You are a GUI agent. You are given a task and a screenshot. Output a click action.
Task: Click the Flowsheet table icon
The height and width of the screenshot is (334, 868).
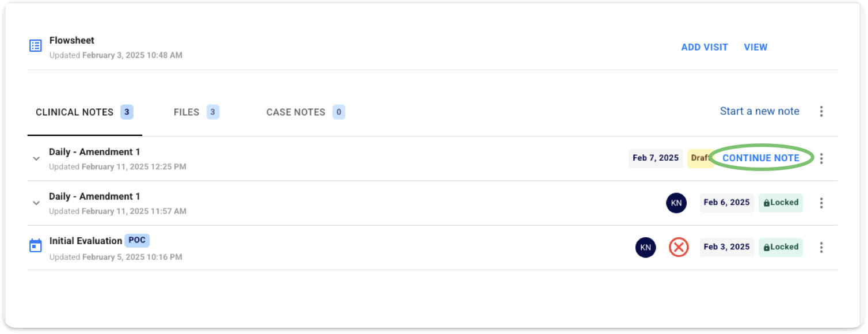pos(36,45)
